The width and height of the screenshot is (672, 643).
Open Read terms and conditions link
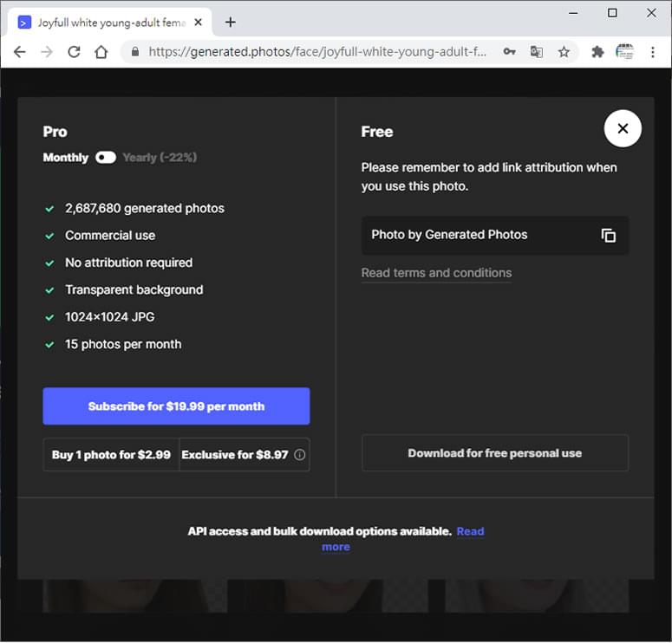pyautogui.click(x=436, y=273)
